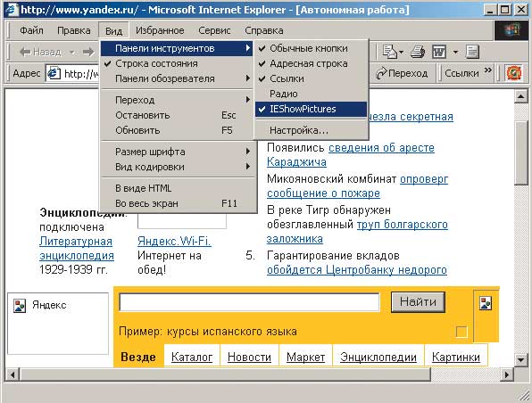This screenshot has height=403, width=532.
Task: Click the IE page icon in address bar
Action: click(54, 73)
